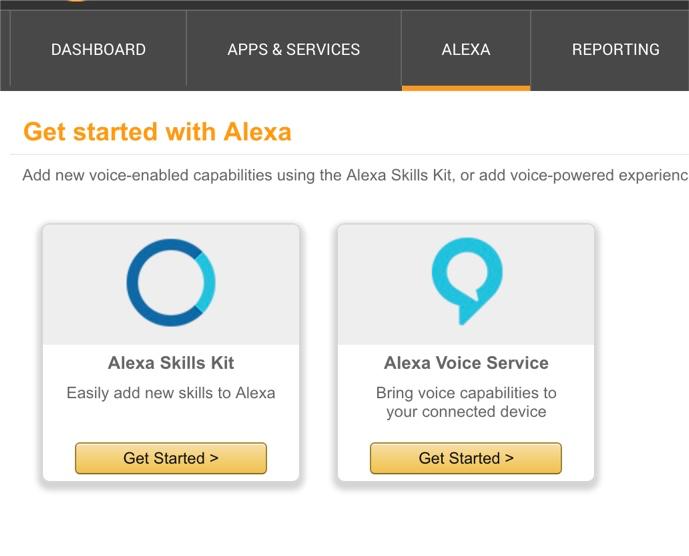This screenshot has height=556, width=689.
Task: Click 'Easily add new skills to Alexa' text
Action: pos(171,393)
